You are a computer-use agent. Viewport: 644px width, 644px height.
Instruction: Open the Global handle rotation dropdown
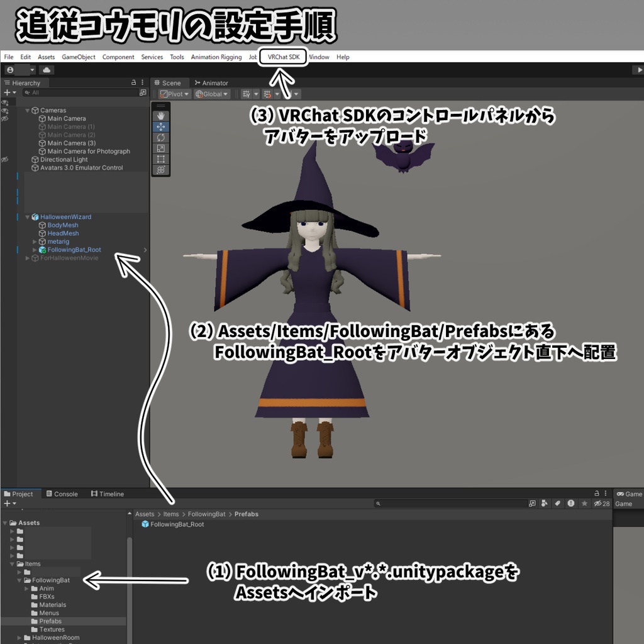tap(212, 94)
